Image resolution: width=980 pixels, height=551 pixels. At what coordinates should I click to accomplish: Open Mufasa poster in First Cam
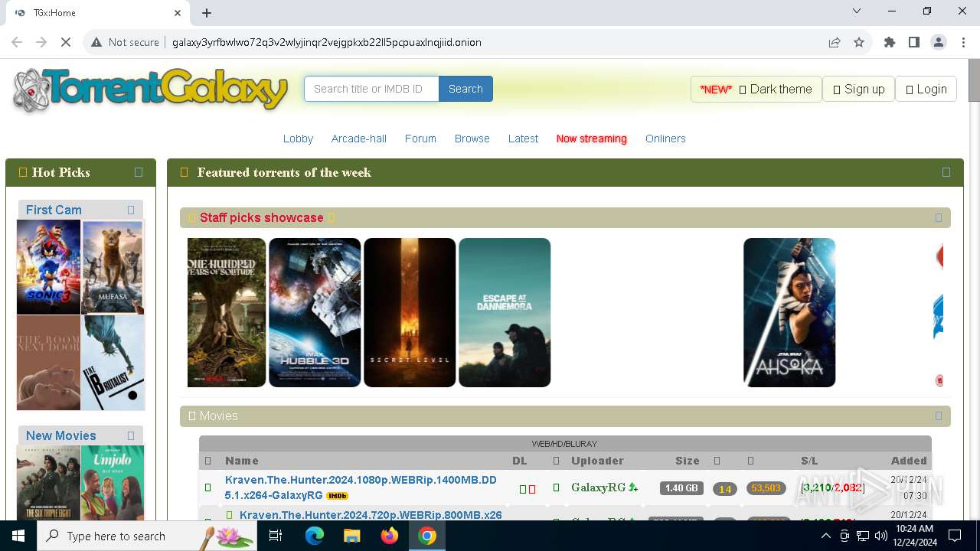113,267
